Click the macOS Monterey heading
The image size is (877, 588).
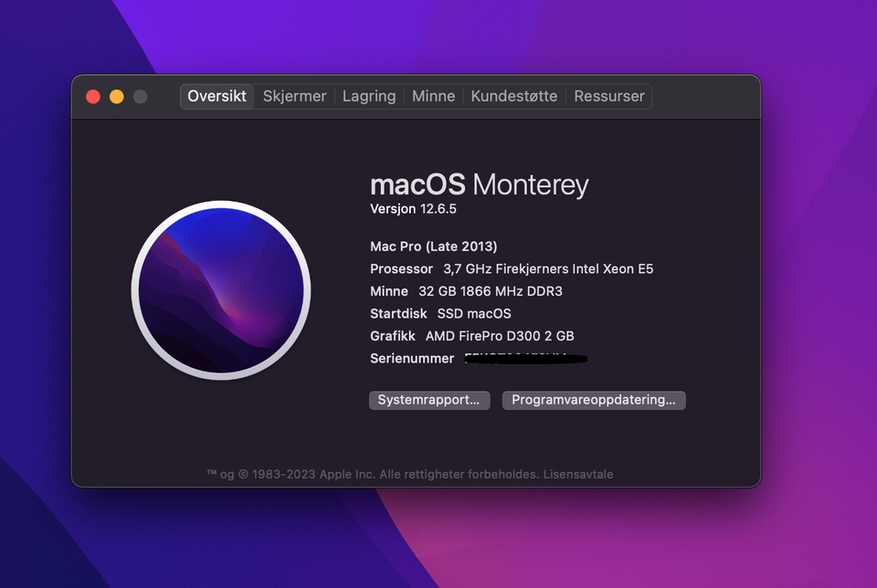(480, 185)
